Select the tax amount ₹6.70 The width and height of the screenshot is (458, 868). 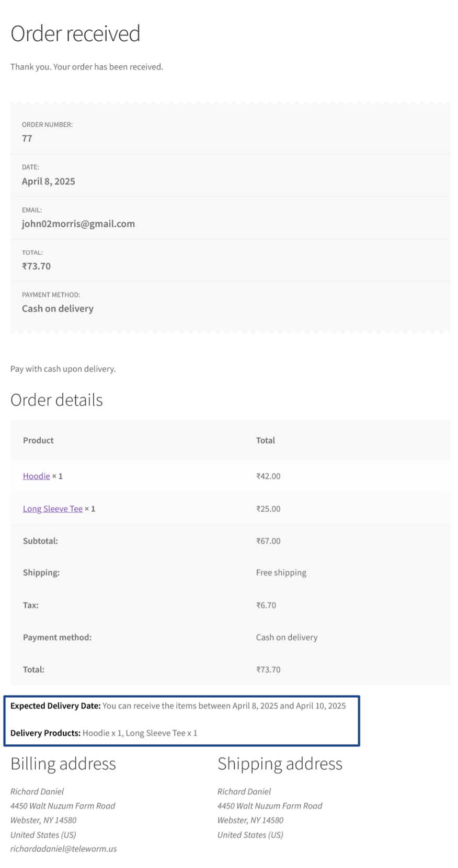(x=266, y=605)
